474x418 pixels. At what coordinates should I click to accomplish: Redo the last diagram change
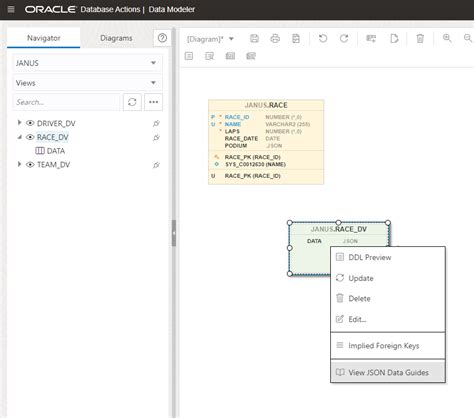(344, 38)
